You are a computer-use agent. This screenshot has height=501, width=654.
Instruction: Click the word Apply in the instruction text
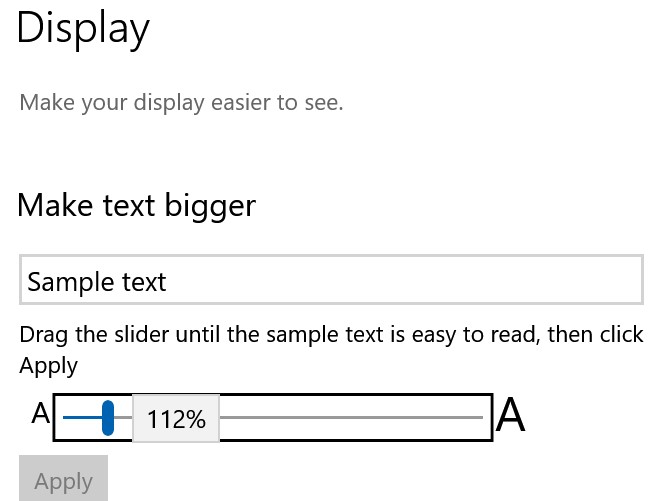pyautogui.click(x=48, y=366)
